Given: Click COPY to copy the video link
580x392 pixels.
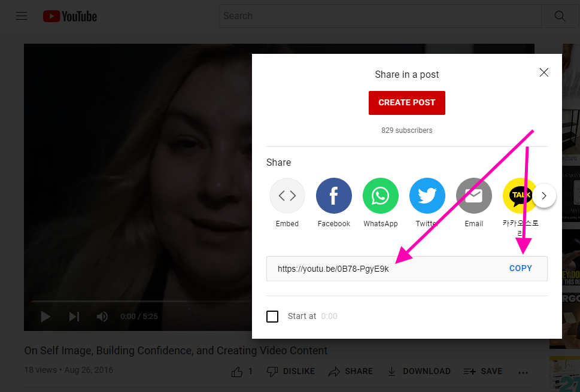Looking at the screenshot, I should [x=520, y=268].
